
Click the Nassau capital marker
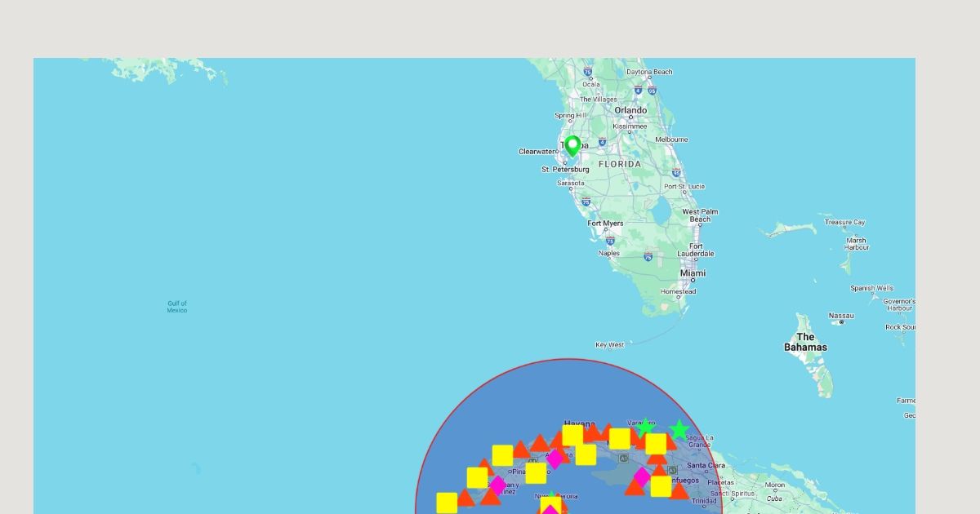841,322
